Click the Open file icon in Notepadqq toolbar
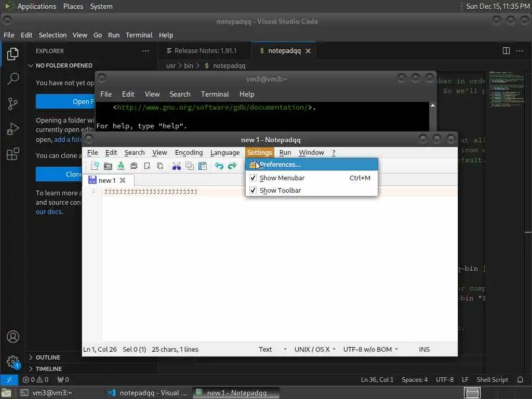 pyautogui.click(x=108, y=166)
